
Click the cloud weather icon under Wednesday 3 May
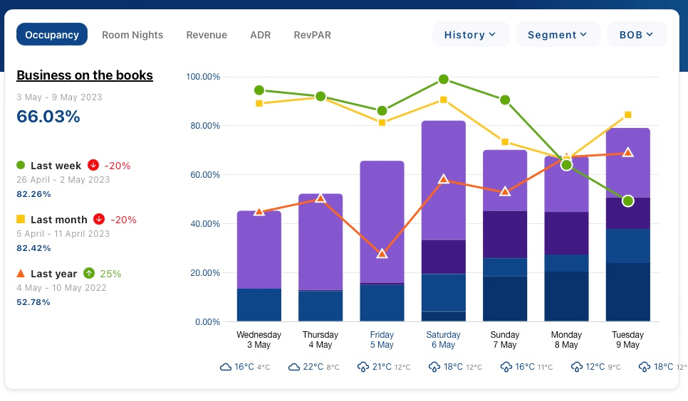click(x=226, y=367)
